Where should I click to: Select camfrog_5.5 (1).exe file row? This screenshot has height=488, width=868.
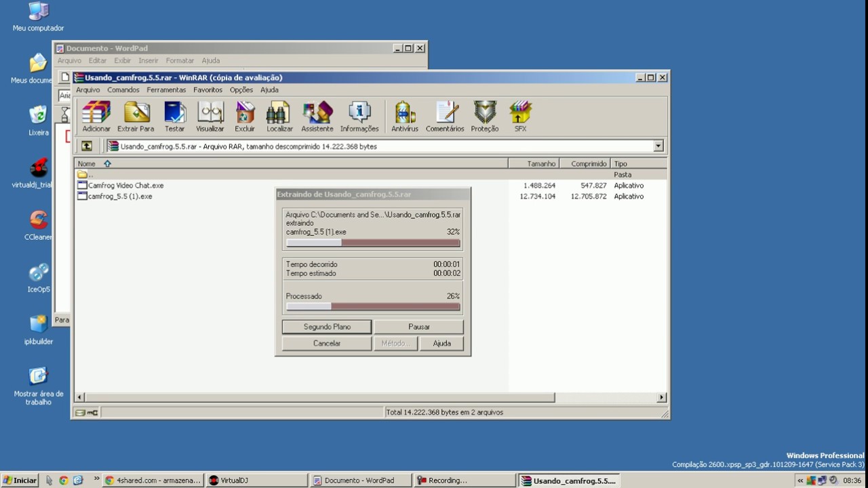point(370,196)
